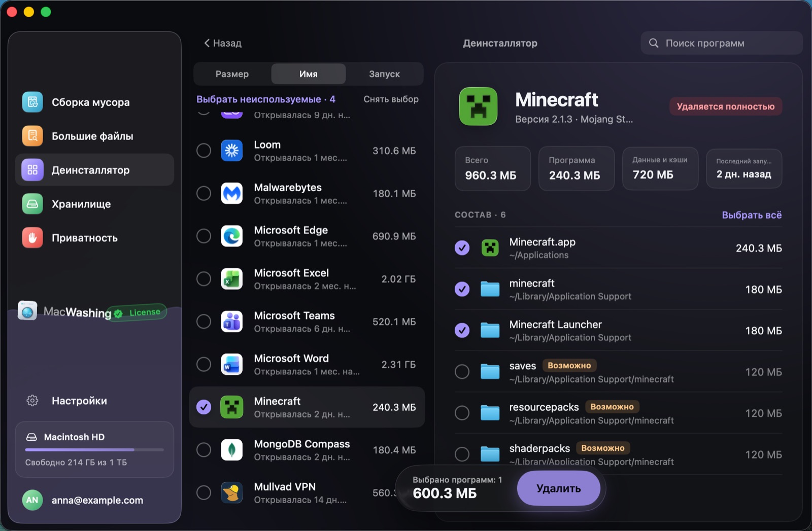Viewport: 812px width, 531px height.
Task: Check the saves folder checkbox
Action: (462, 372)
